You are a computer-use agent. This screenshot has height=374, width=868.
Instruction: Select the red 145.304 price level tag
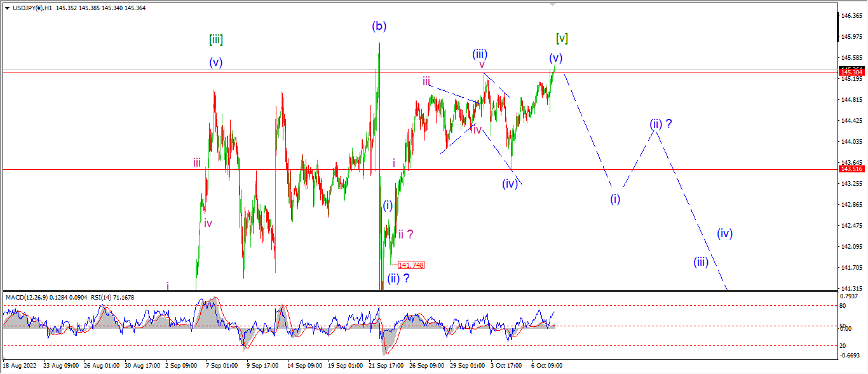[x=851, y=73]
